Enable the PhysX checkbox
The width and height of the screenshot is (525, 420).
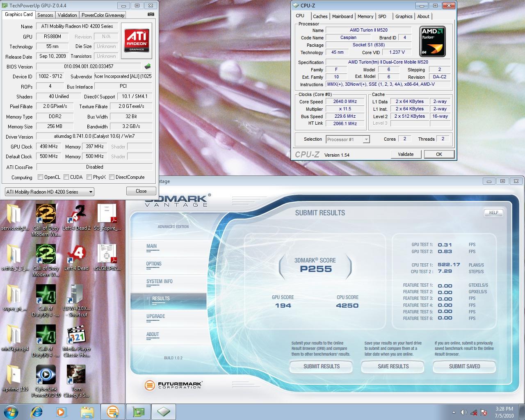pyautogui.click(x=89, y=177)
